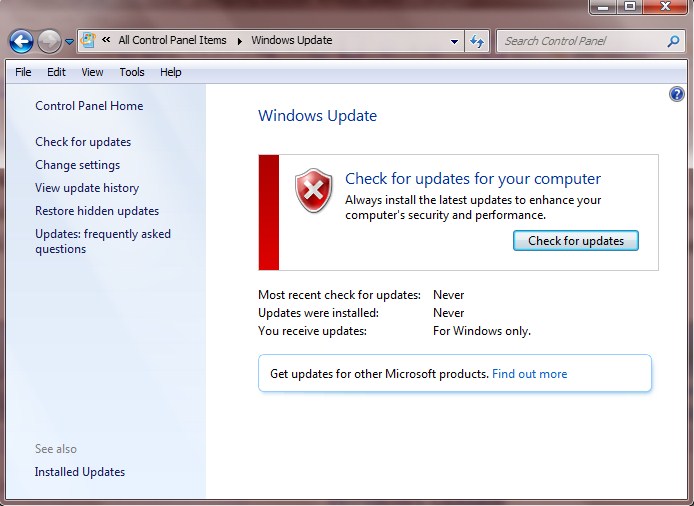This screenshot has width=694, height=506.
Task: Open the address bar history dropdown
Action: tap(454, 42)
